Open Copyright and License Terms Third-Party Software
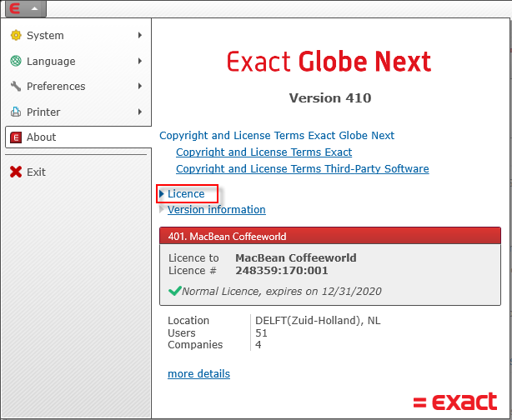The height and width of the screenshot is (420, 512). 303,168
